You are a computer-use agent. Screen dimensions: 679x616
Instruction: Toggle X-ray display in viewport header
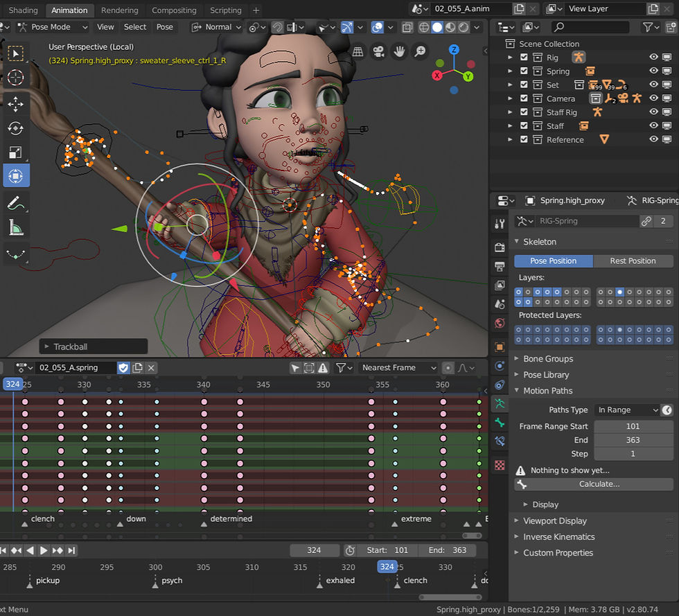[x=407, y=28]
